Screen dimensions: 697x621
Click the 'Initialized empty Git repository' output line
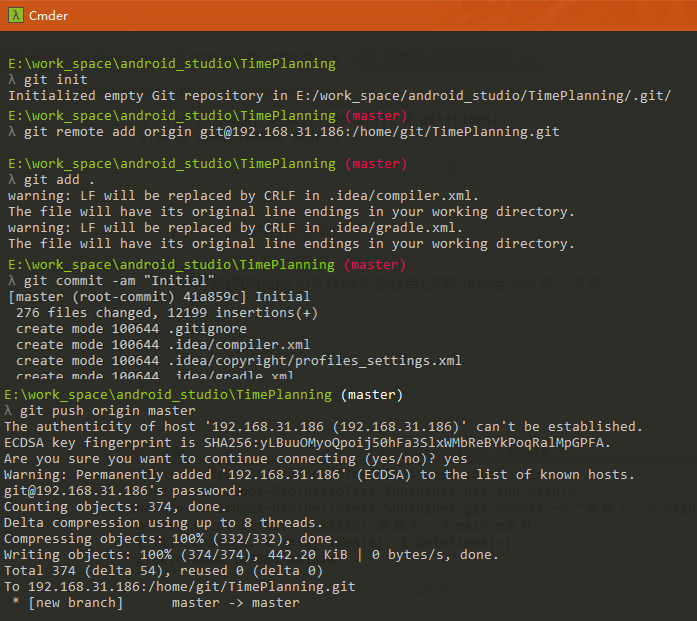[x=339, y=96]
